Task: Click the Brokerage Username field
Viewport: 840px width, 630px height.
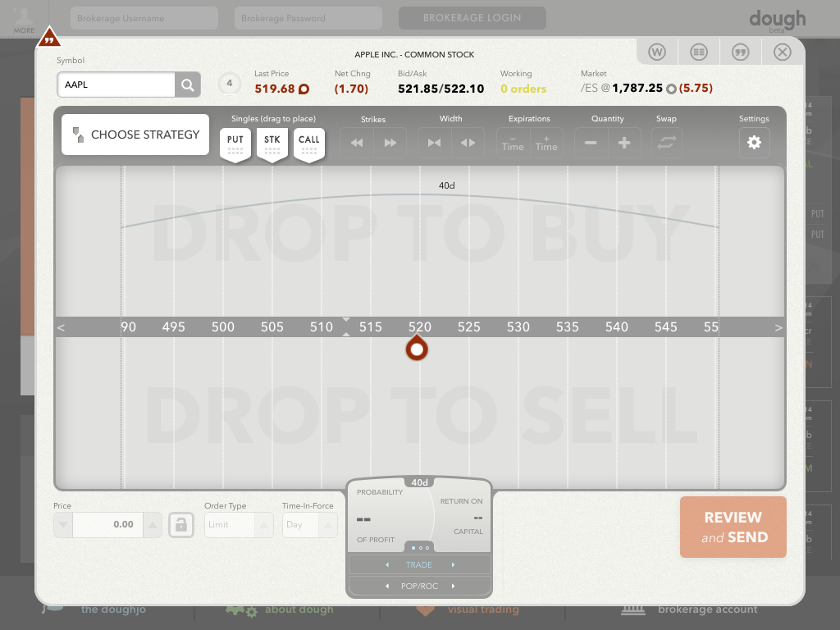Action: 144,18
